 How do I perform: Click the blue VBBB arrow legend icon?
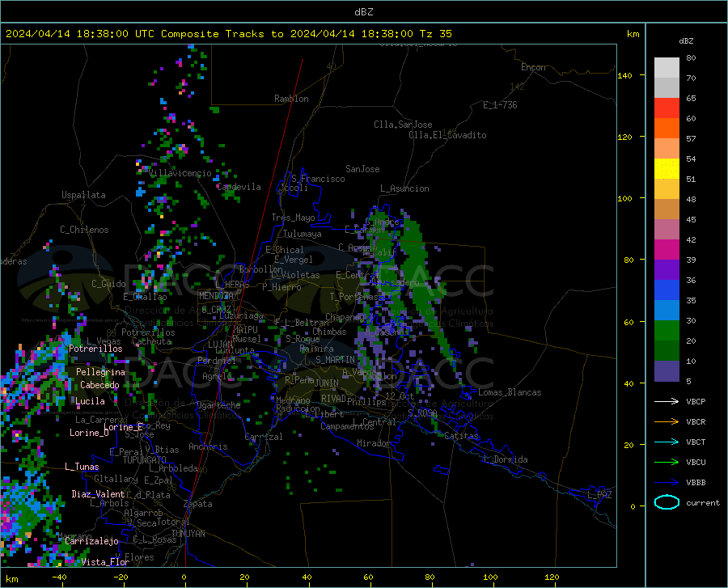(x=667, y=483)
